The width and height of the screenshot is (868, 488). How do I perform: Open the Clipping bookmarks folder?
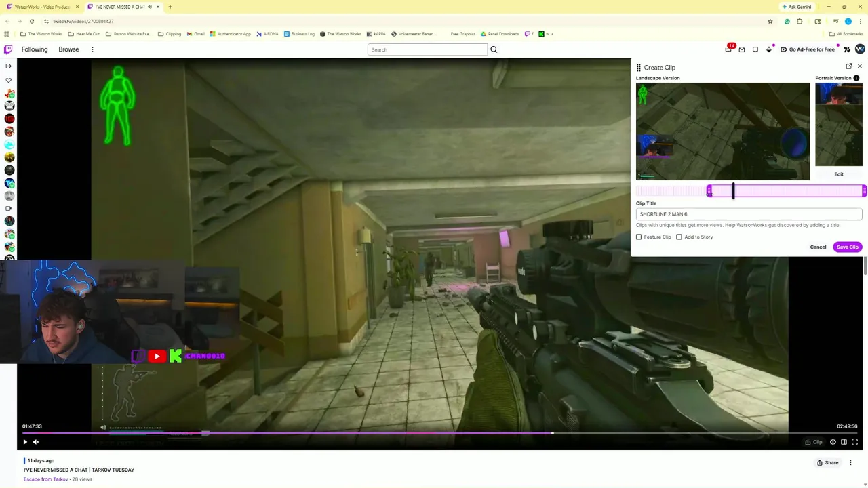point(170,34)
